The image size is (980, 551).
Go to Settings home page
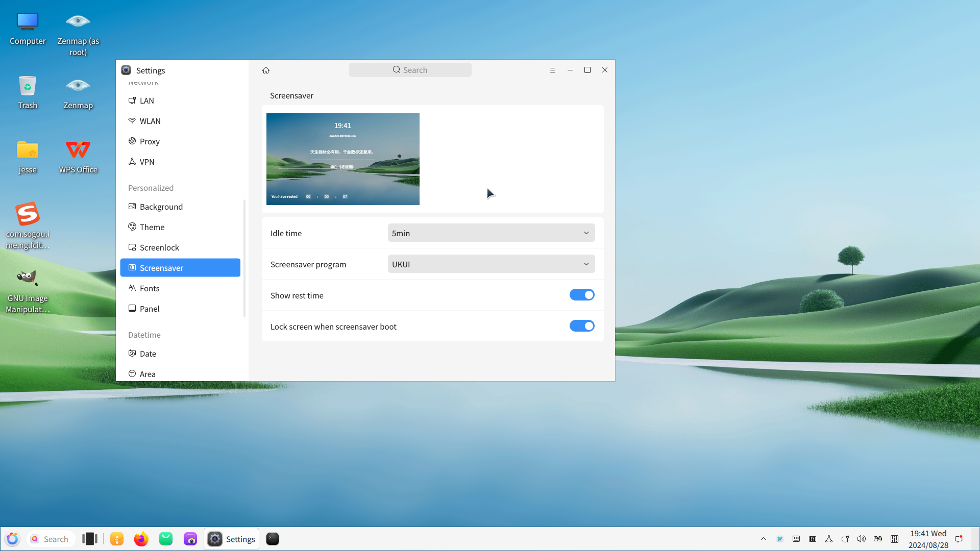point(266,70)
